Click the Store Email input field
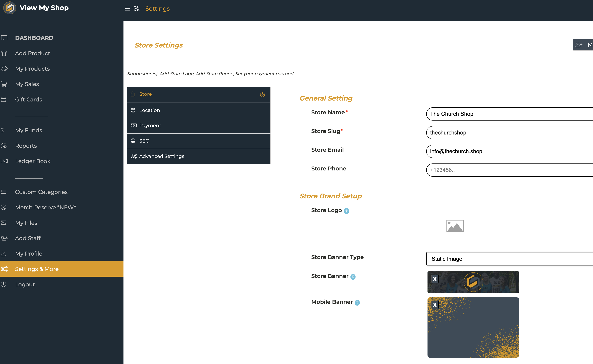Viewport: 593px width, 364px height. pyautogui.click(x=510, y=151)
